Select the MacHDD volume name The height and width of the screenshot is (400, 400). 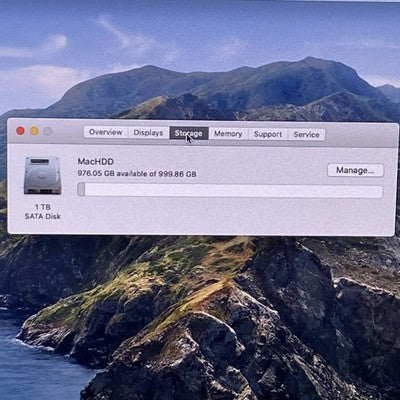(x=96, y=162)
